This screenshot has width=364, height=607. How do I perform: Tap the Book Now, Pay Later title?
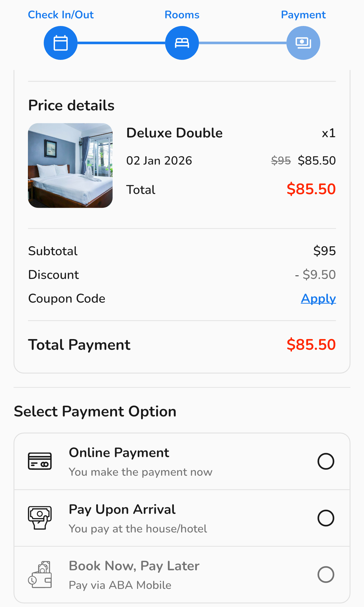tap(134, 566)
